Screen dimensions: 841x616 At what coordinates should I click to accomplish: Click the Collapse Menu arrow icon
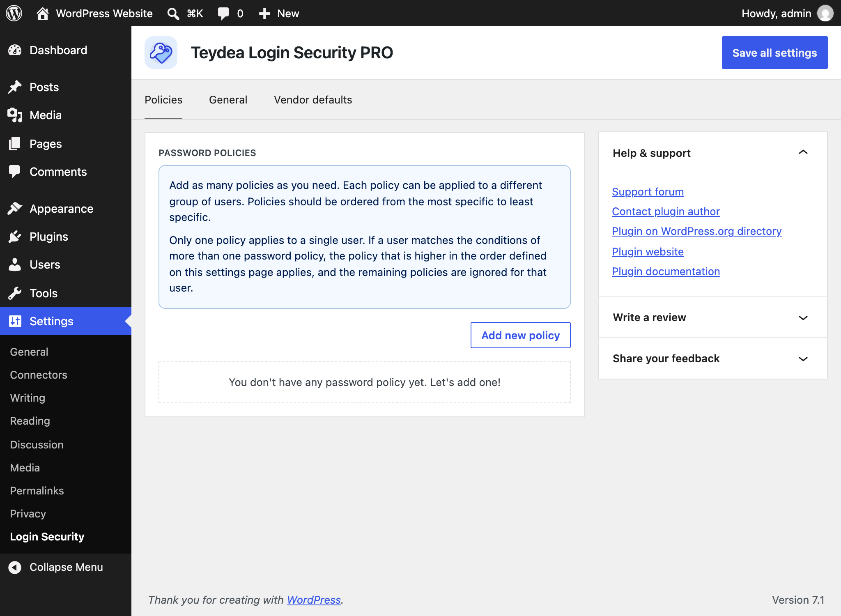[15, 567]
